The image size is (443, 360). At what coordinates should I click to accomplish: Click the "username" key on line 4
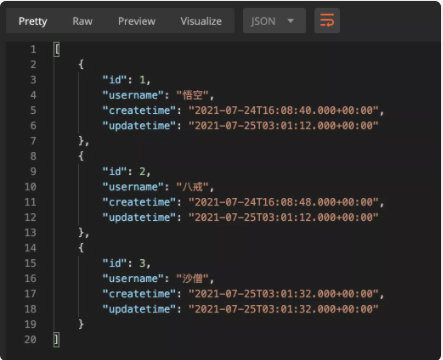[x=133, y=95]
